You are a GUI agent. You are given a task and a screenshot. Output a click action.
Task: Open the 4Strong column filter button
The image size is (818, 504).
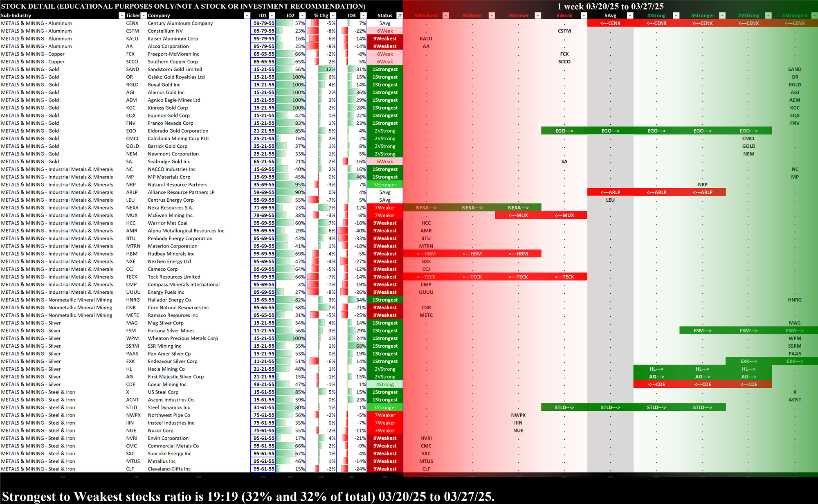676,16
